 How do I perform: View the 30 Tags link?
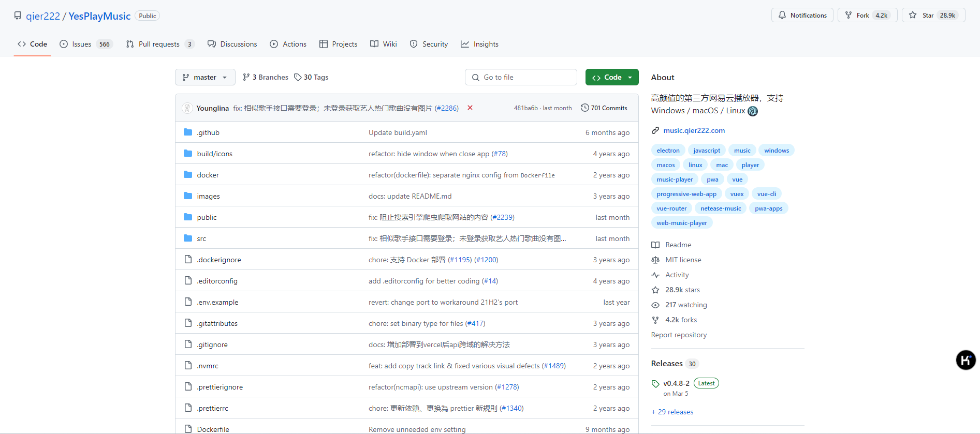pyautogui.click(x=311, y=77)
